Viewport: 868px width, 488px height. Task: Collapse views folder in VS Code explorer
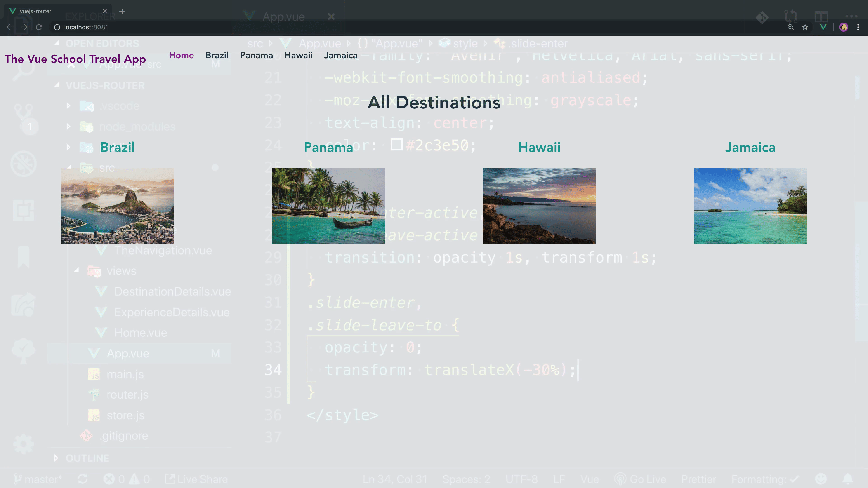(76, 270)
